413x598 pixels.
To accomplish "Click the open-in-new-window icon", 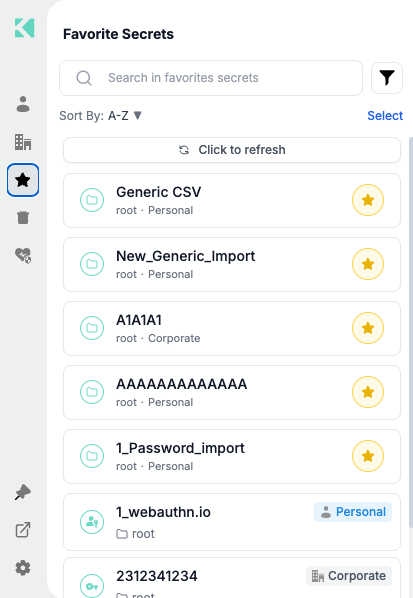I will 23,530.
